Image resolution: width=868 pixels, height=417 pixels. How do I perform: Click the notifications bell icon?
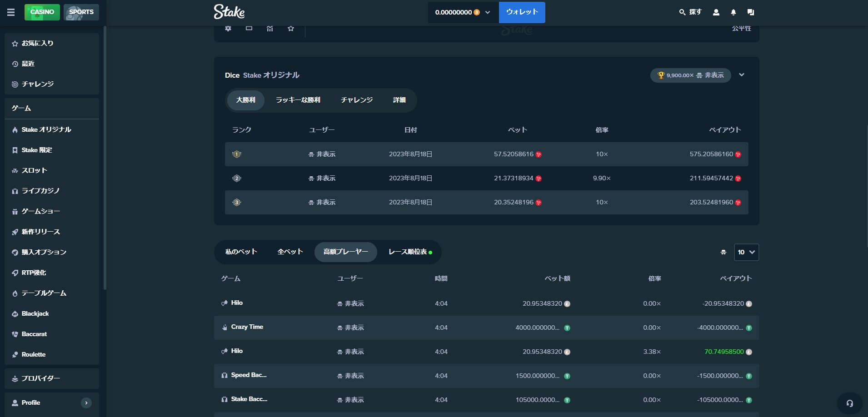(x=733, y=12)
